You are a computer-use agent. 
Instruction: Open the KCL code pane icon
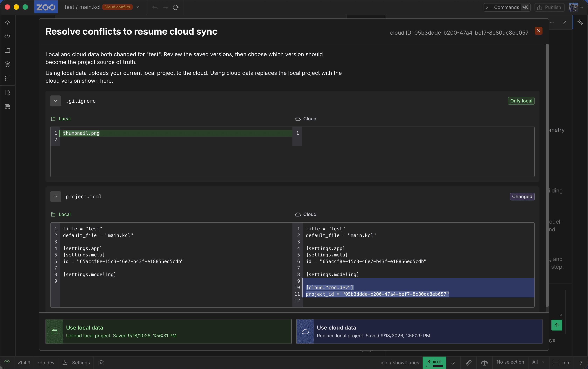pyautogui.click(x=8, y=36)
